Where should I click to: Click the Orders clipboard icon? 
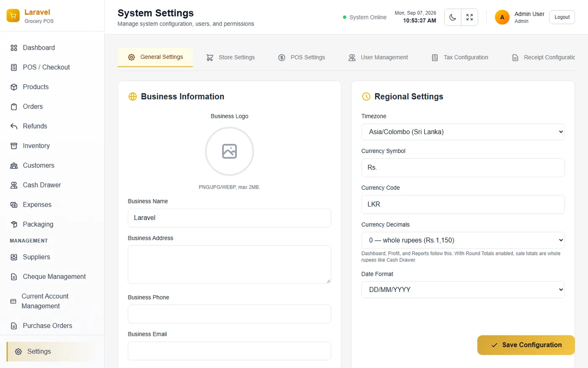click(x=14, y=107)
